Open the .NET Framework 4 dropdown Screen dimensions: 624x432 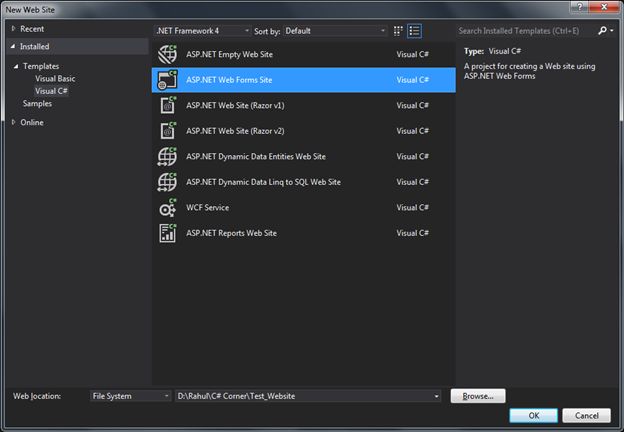click(x=203, y=31)
